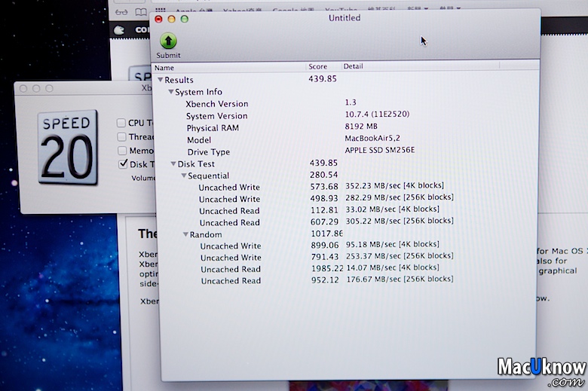Select the Xbench Version row
Viewport: 588px width, 391px height.
pos(217,104)
